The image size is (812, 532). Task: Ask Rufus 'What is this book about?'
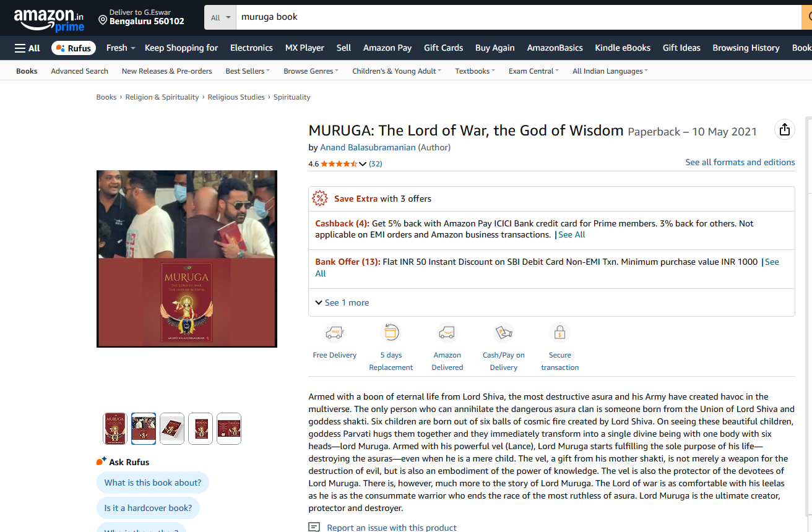(x=153, y=483)
